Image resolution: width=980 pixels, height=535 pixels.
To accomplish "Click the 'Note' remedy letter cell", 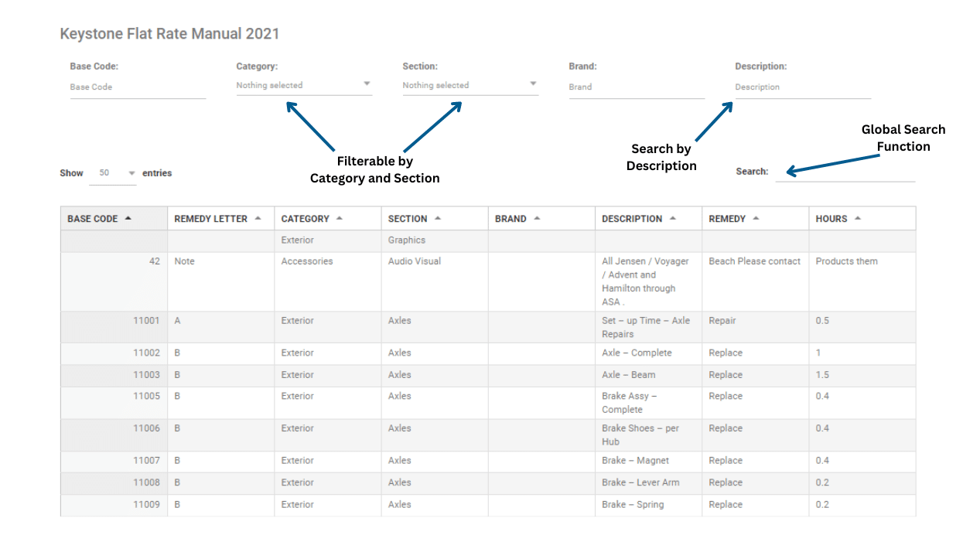I will pyautogui.click(x=220, y=281).
